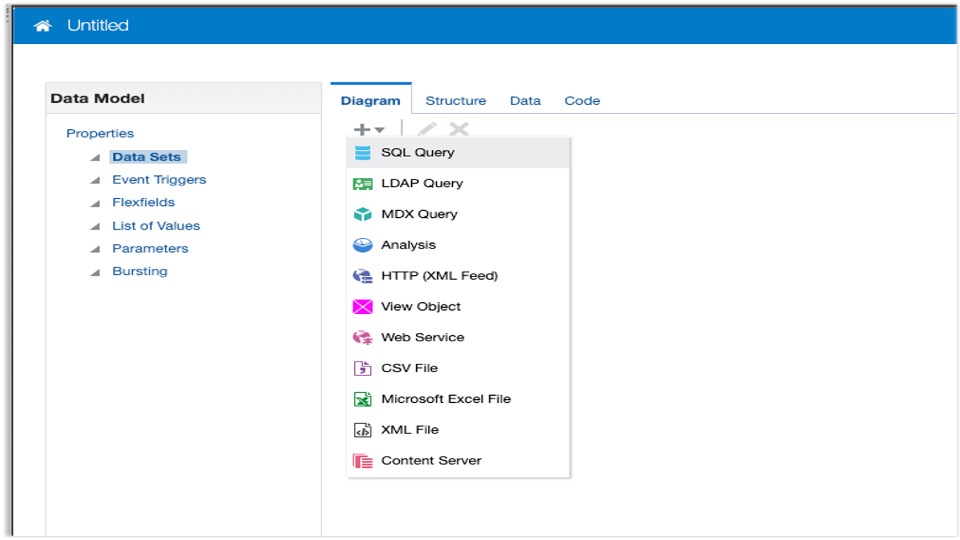Image resolution: width=960 pixels, height=540 pixels.
Task: Choose SQL Query from the menu
Action: 458,152
